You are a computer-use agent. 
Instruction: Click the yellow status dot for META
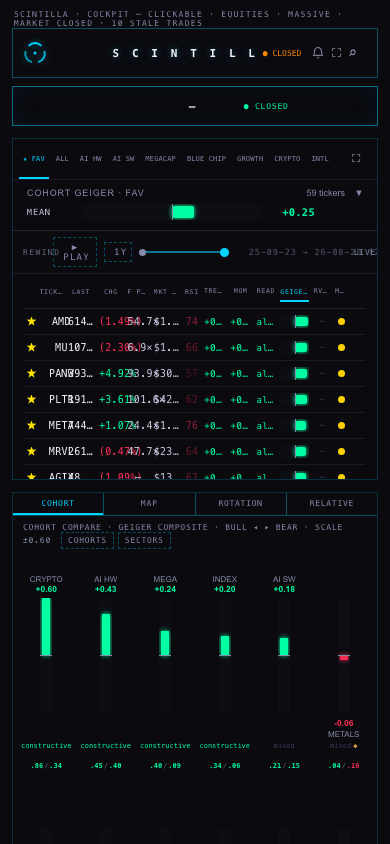point(341,425)
